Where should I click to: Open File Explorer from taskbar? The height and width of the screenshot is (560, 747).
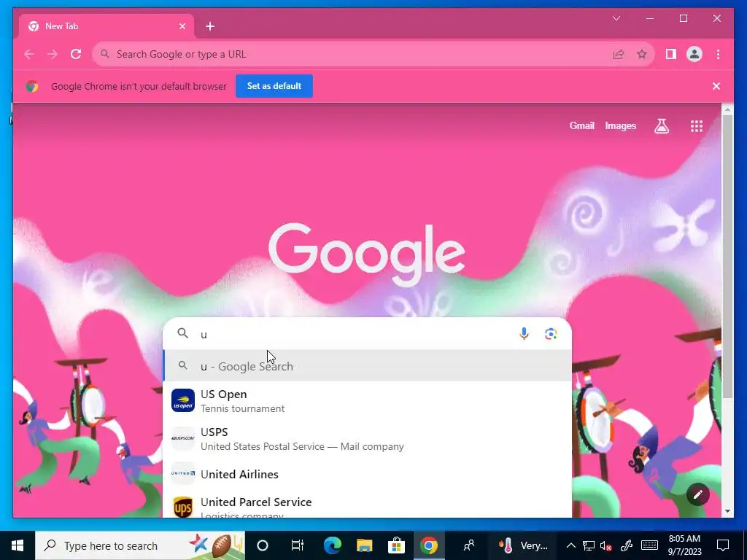pyautogui.click(x=365, y=545)
